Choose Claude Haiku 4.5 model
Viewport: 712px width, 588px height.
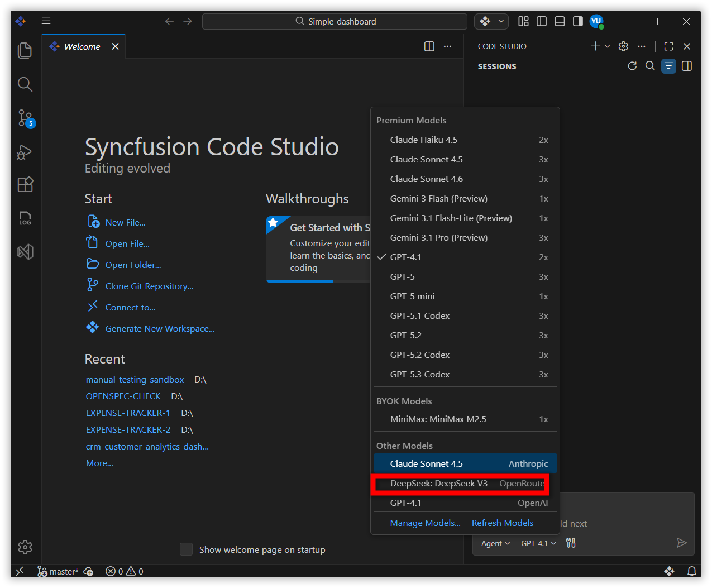[465, 140]
